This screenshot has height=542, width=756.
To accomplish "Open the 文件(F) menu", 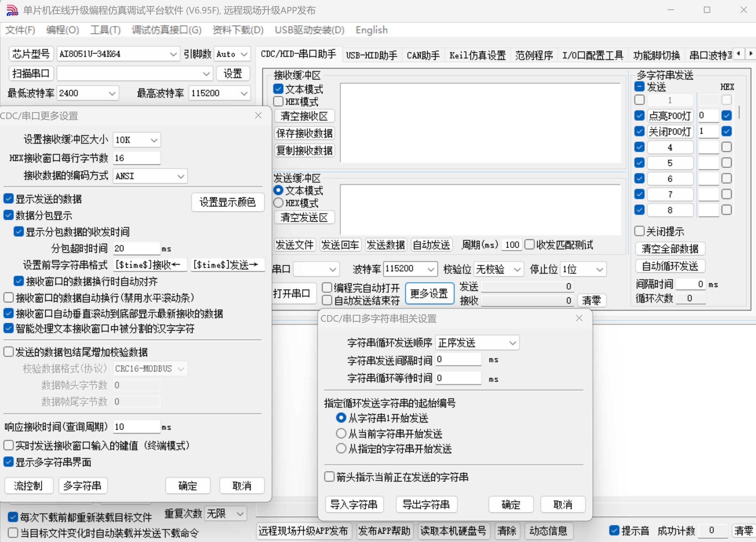I will coord(20,30).
